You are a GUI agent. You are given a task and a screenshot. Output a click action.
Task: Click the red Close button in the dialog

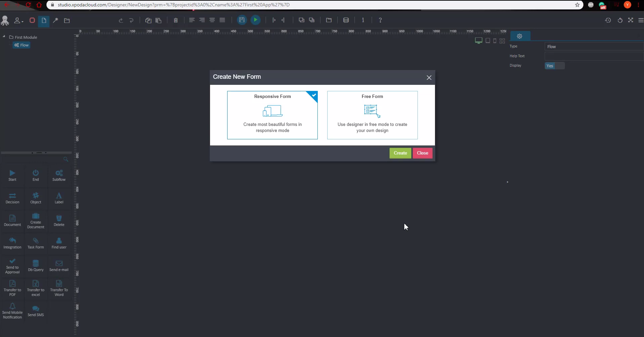click(422, 153)
